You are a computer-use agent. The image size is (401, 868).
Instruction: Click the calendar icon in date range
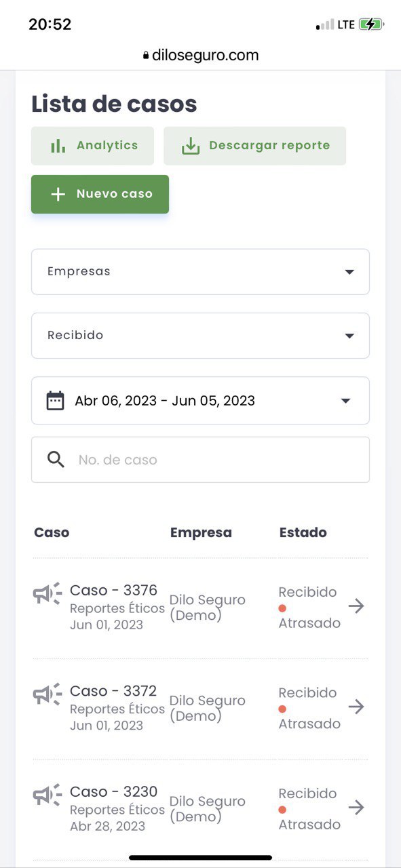(x=55, y=401)
